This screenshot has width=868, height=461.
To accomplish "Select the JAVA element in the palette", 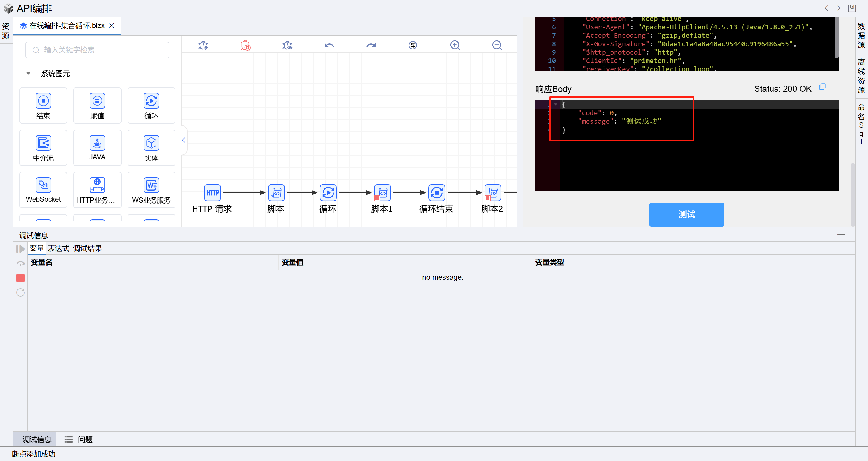I will click(x=97, y=148).
